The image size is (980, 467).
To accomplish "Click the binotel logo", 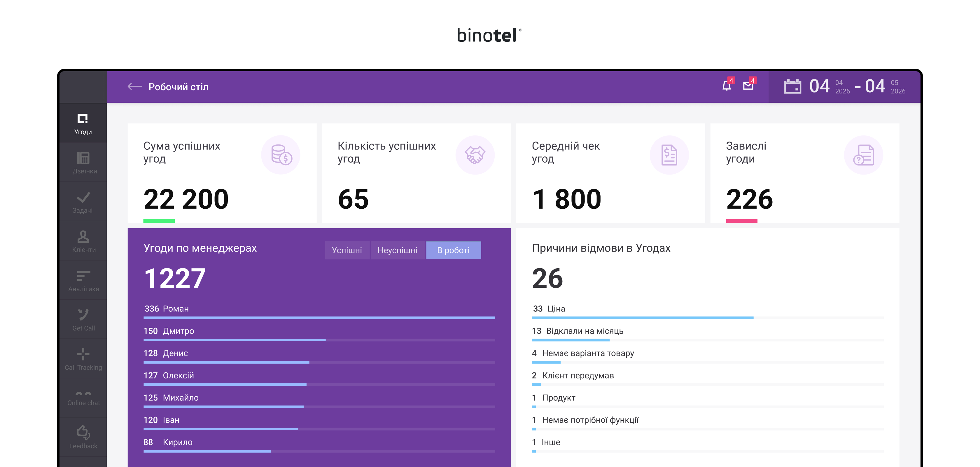I will pyautogui.click(x=490, y=35).
